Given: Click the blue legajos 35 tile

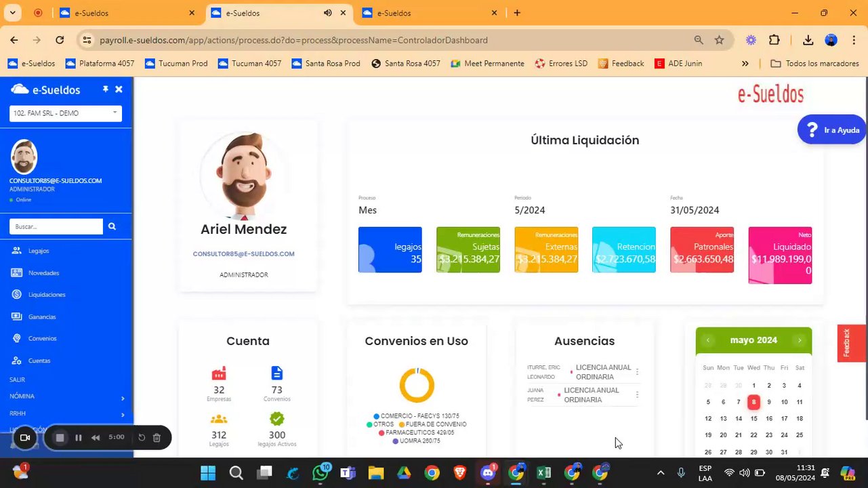Looking at the screenshot, I should tap(390, 249).
